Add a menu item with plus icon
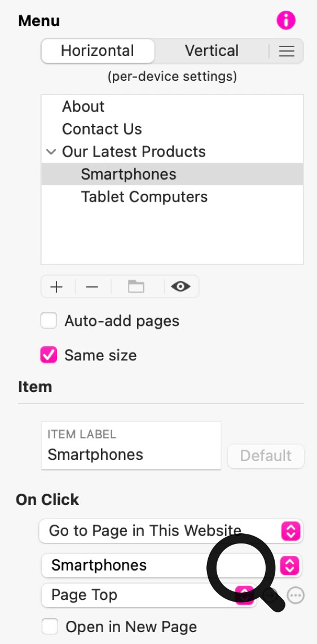The width and height of the screenshot is (317, 644). click(56, 286)
